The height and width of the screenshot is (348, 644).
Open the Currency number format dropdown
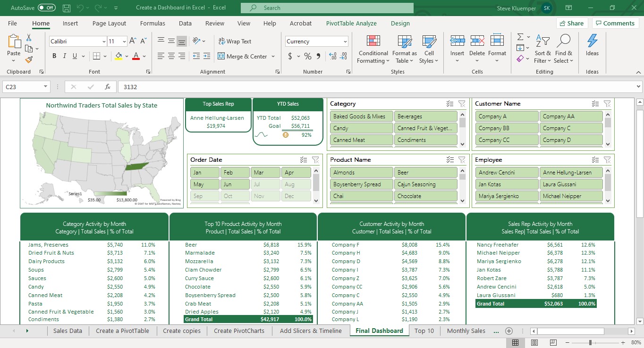[x=346, y=41]
